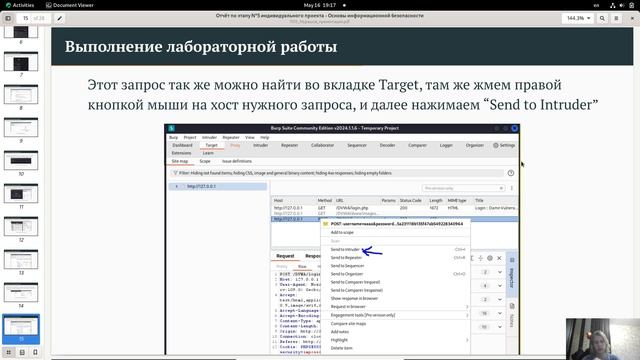
Task: Expand the second Inspector section chevron
Action: [500, 286]
